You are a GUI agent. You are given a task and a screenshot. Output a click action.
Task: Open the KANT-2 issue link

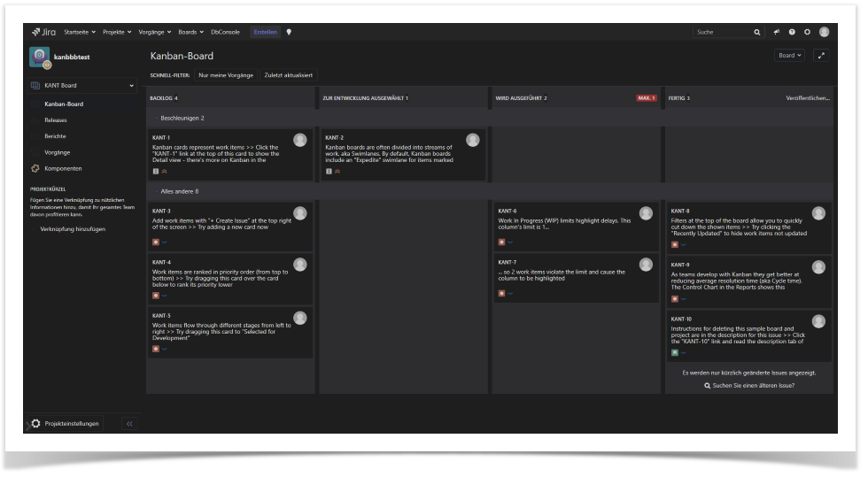tap(335, 138)
